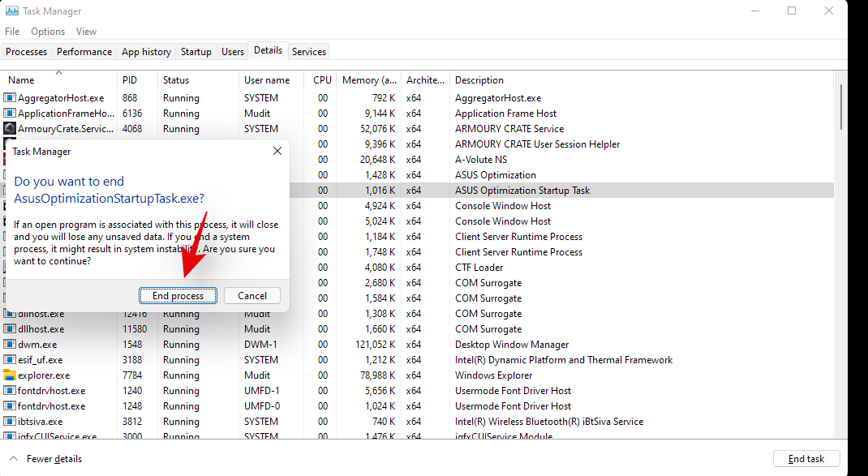868x476 pixels.
Task: Click the ApplicationFrameHost process icon
Action: (10, 114)
